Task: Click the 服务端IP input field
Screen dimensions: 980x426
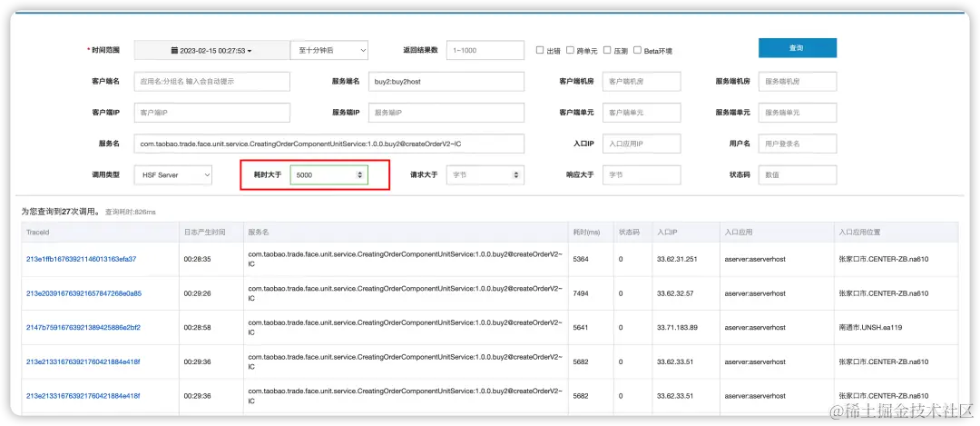Action: pyautogui.click(x=446, y=113)
